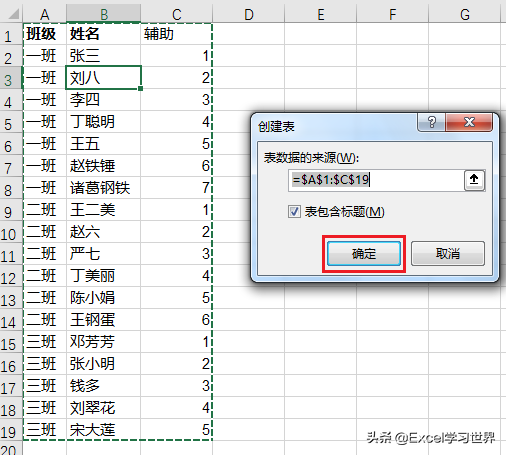The image size is (506, 455).
Task: Select cell containing 宋大莲
Action: point(104,430)
